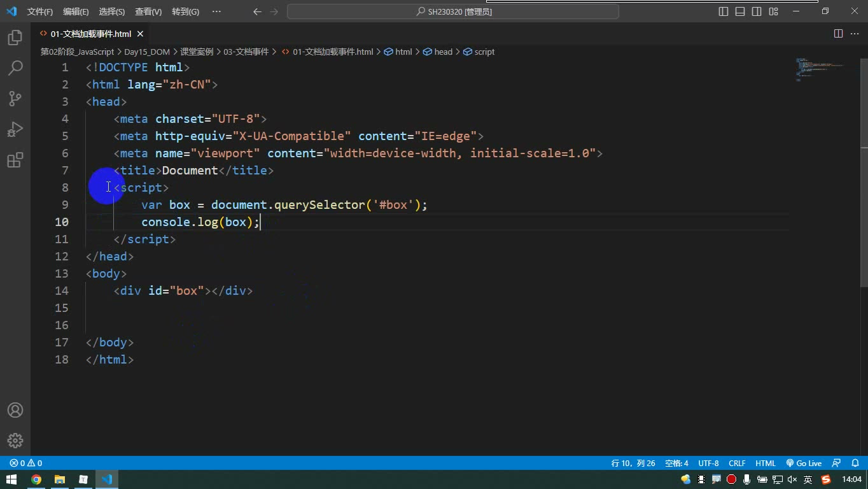Toggle the bottom panel visibility
This screenshot has height=489, width=868.
[x=740, y=11]
